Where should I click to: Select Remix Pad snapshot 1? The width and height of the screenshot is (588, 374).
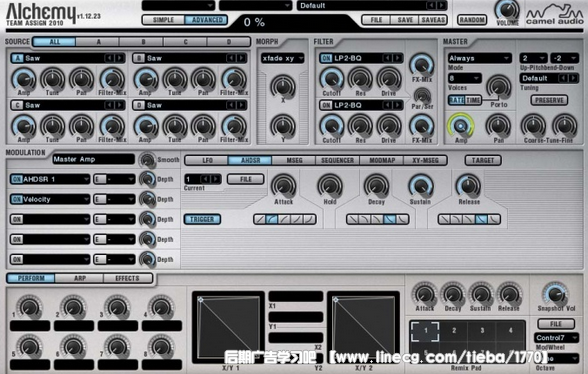point(425,330)
